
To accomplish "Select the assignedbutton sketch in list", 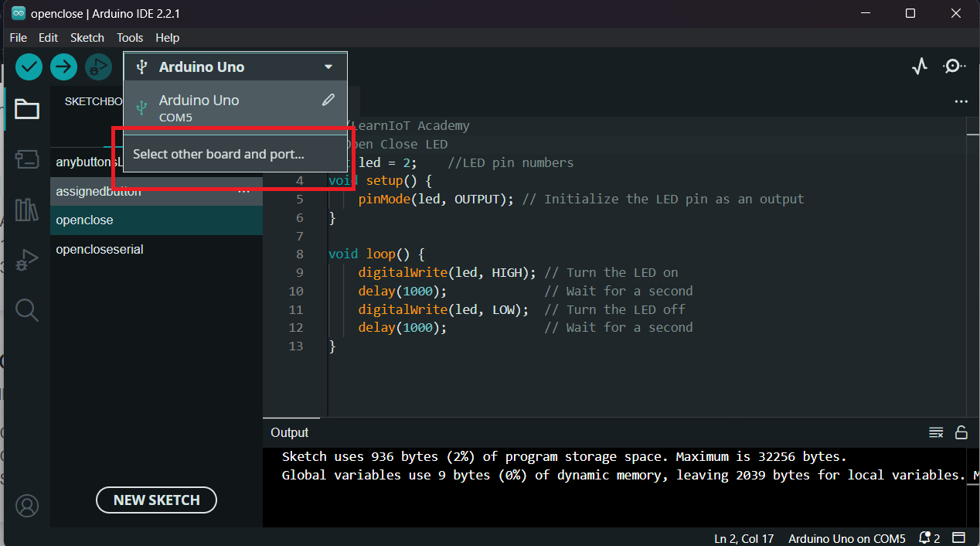I will (156, 191).
